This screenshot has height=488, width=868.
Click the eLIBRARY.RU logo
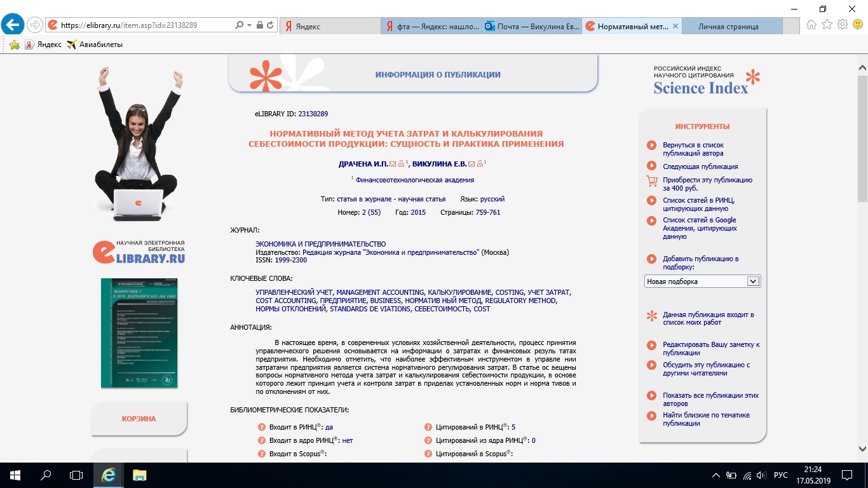click(139, 252)
